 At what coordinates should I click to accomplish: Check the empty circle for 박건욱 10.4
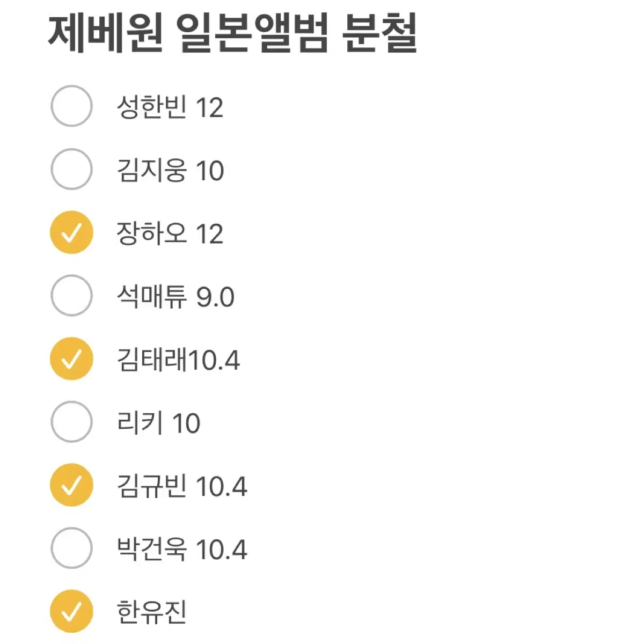(71, 548)
